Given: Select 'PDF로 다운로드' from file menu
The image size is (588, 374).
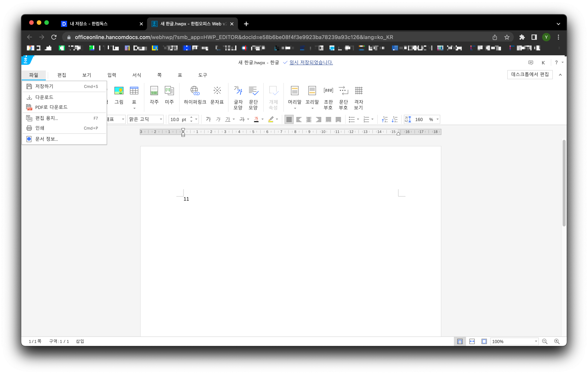Looking at the screenshot, I should pyautogui.click(x=51, y=107).
